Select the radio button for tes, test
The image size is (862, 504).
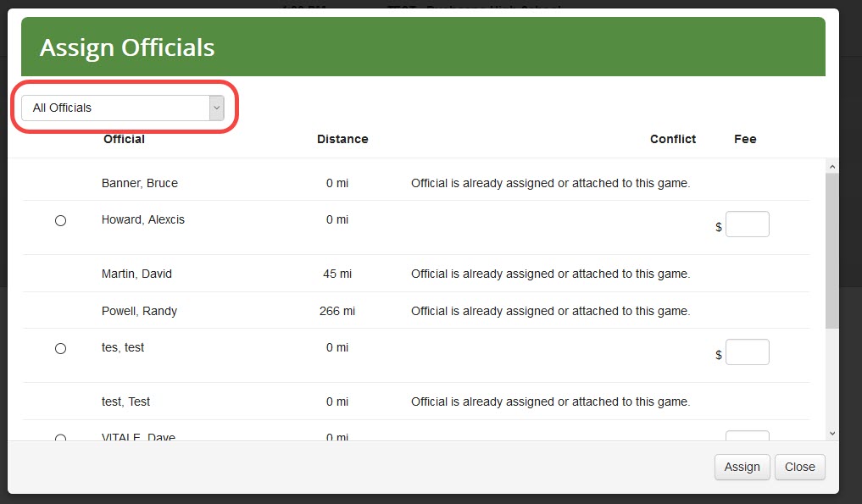point(60,348)
